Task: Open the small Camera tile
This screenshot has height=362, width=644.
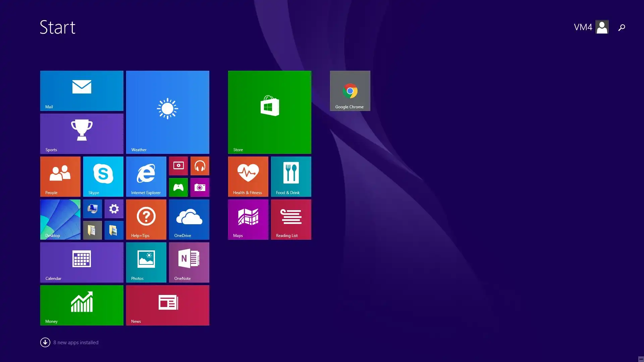Action: pos(200,187)
